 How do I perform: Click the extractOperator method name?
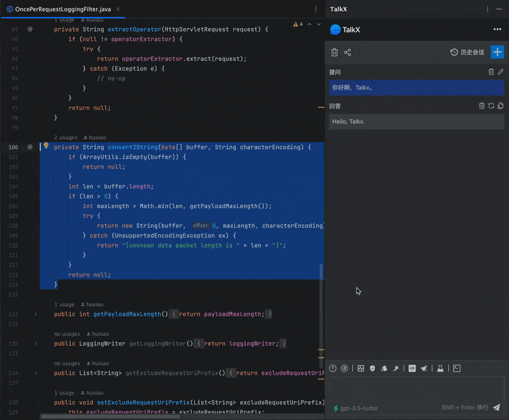click(134, 29)
